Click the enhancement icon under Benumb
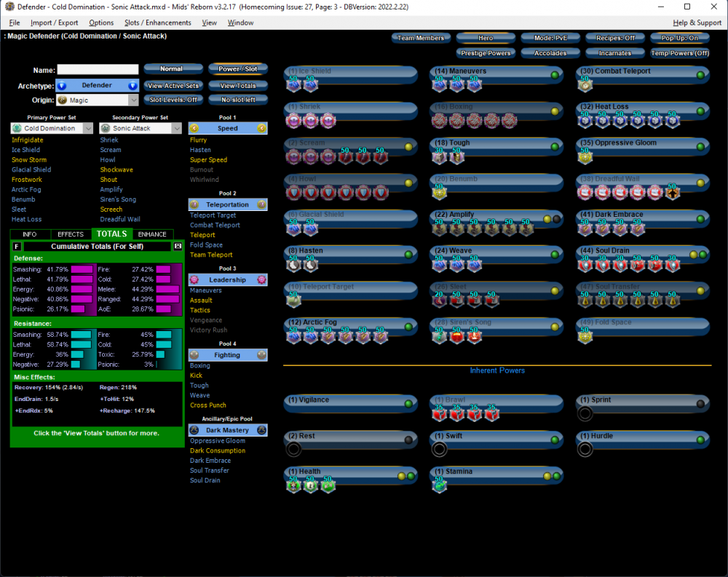This screenshot has width=728, height=577. click(440, 193)
